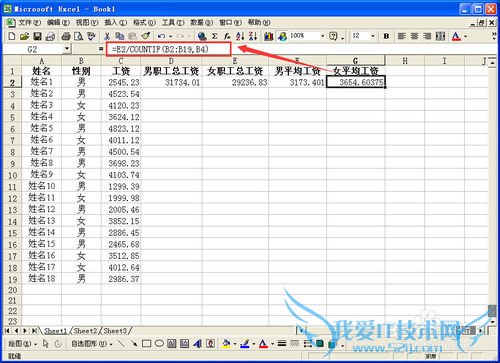
Task: Open the 3-D style icon
Action: [332, 343]
